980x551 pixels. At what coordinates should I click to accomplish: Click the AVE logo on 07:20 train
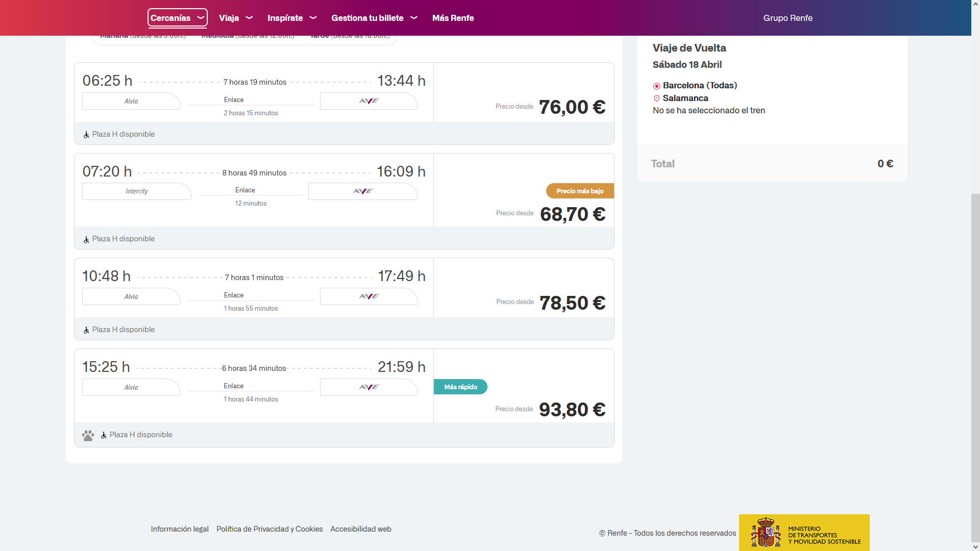[x=363, y=191]
